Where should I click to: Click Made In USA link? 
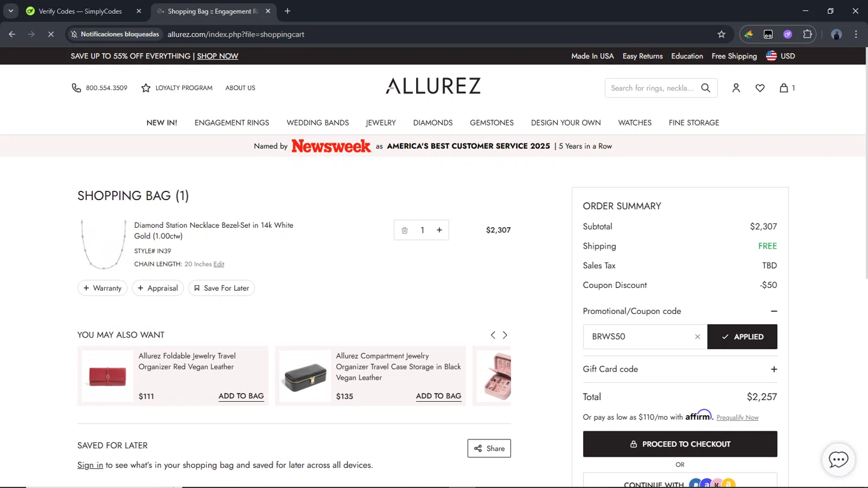point(593,56)
